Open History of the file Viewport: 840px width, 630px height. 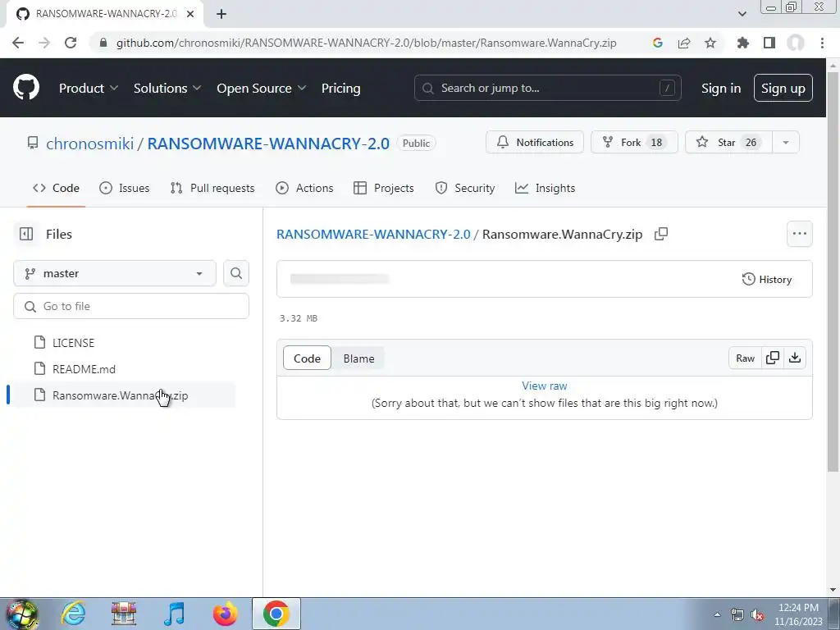point(767,279)
